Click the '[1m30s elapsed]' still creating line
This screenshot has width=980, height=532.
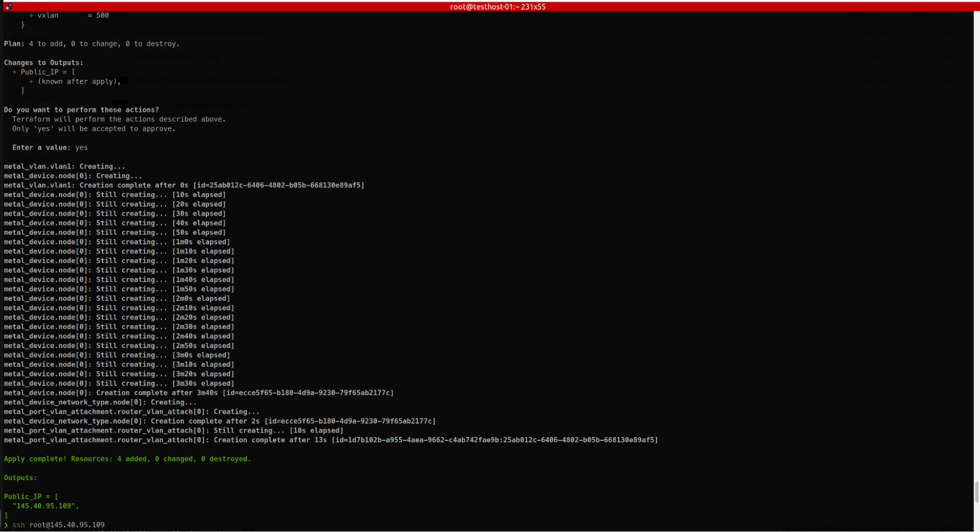[x=119, y=270]
